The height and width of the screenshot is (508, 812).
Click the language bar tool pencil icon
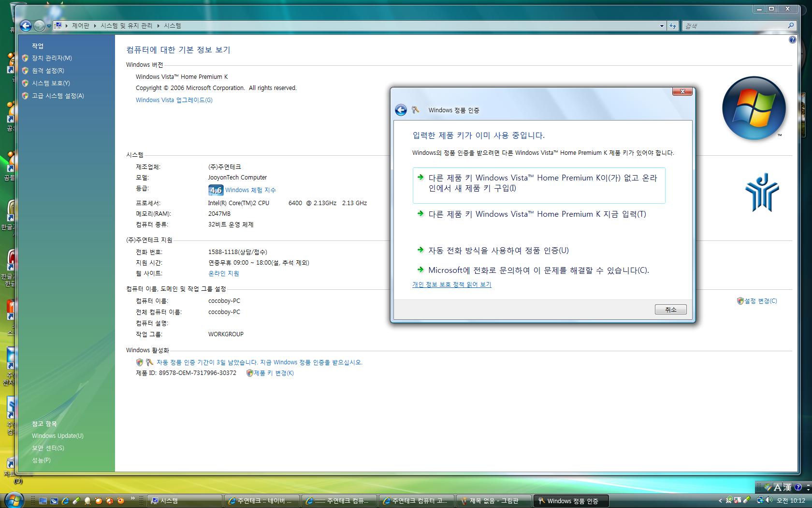[x=768, y=488]
